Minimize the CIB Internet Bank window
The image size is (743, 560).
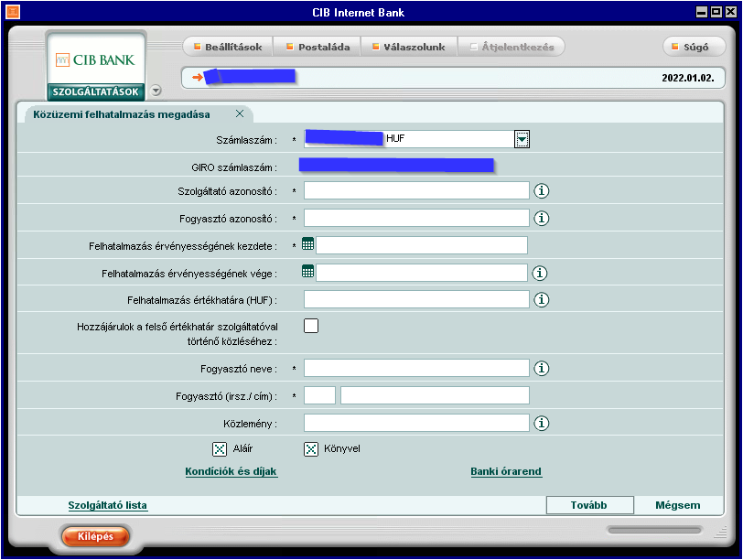[702, 12]
